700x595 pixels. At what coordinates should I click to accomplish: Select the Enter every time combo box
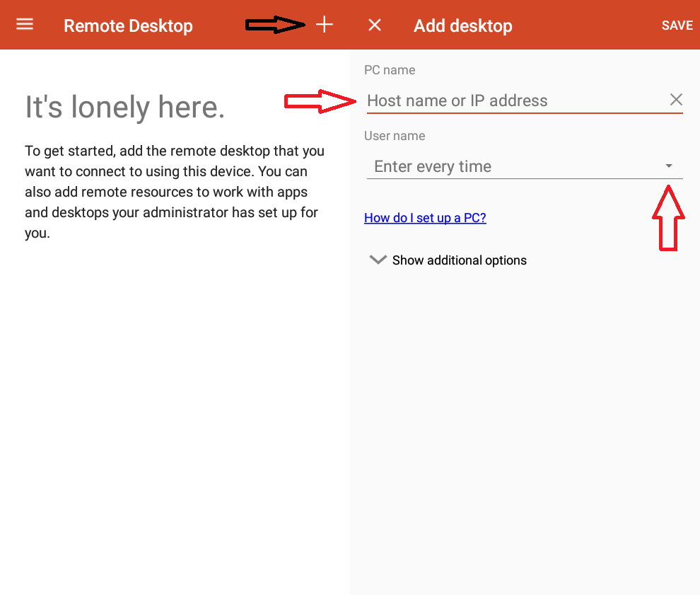click(x=525, y=167)
